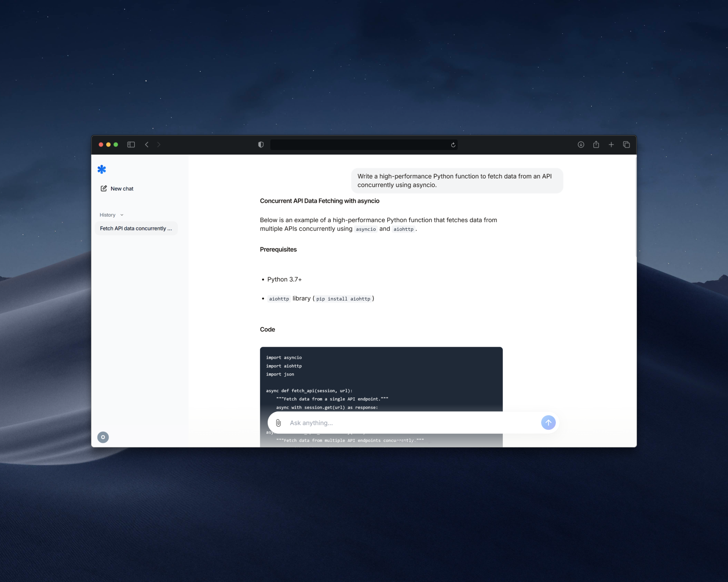Open a new tab with plus icon
Viewport: 728px width, 582px height.
(x=611, y=145)
